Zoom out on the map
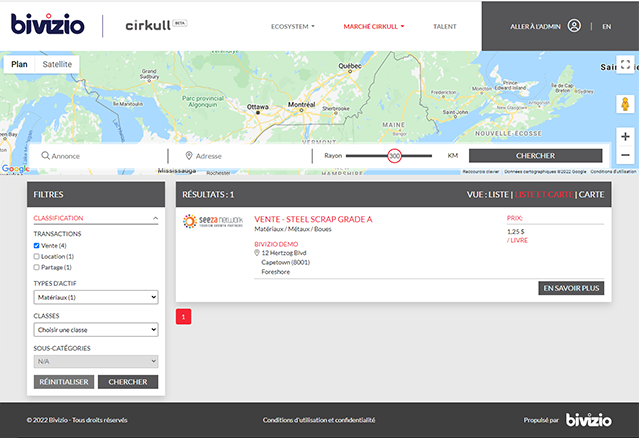This screenshot has height=438, width=639. pos(625,155)
